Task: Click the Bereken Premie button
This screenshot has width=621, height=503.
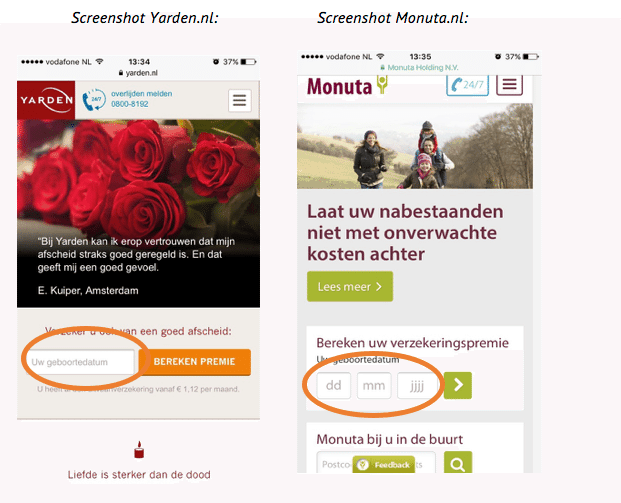Action: [195, 362]
